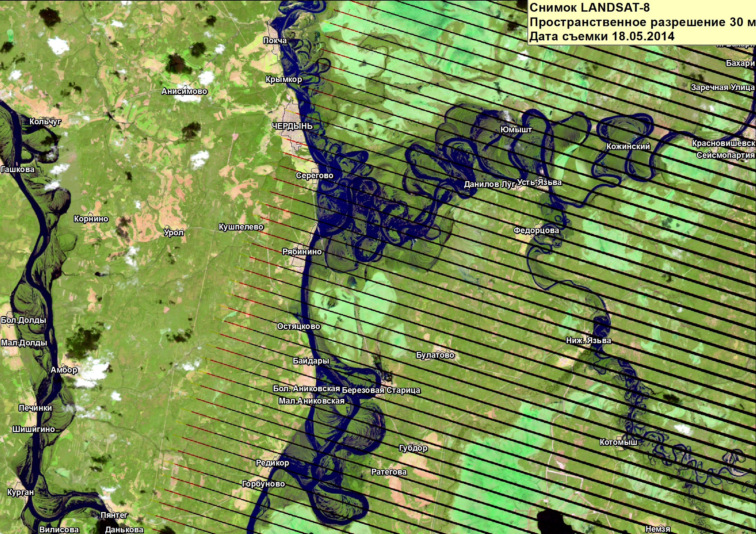Select the Губдор label

click(413, 448)
